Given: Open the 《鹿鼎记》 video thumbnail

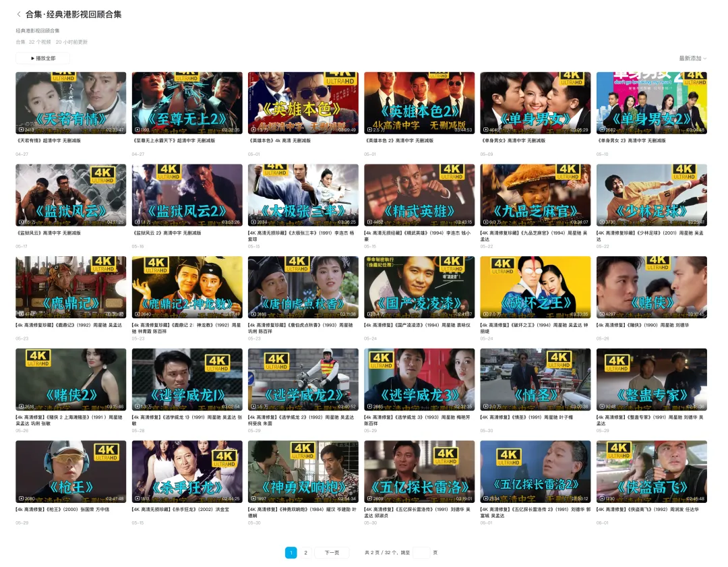Looking at the screenshot, I should coord(71,287).
